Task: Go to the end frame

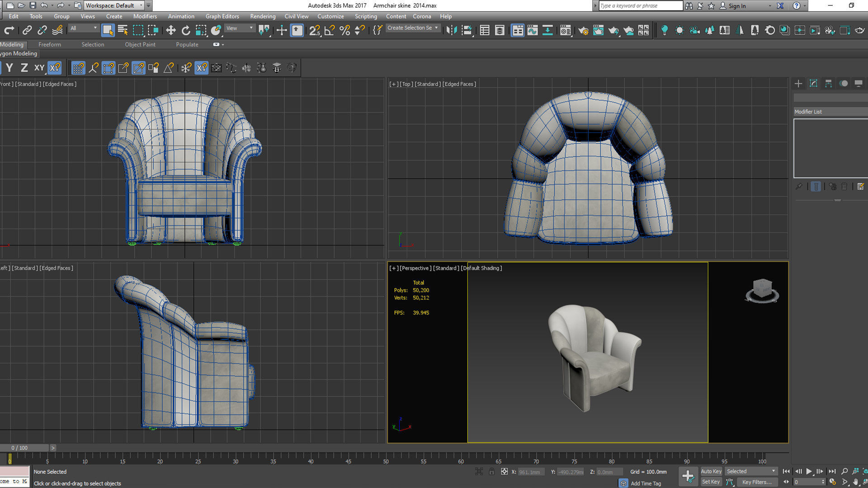Action: [x=832, y=471]
